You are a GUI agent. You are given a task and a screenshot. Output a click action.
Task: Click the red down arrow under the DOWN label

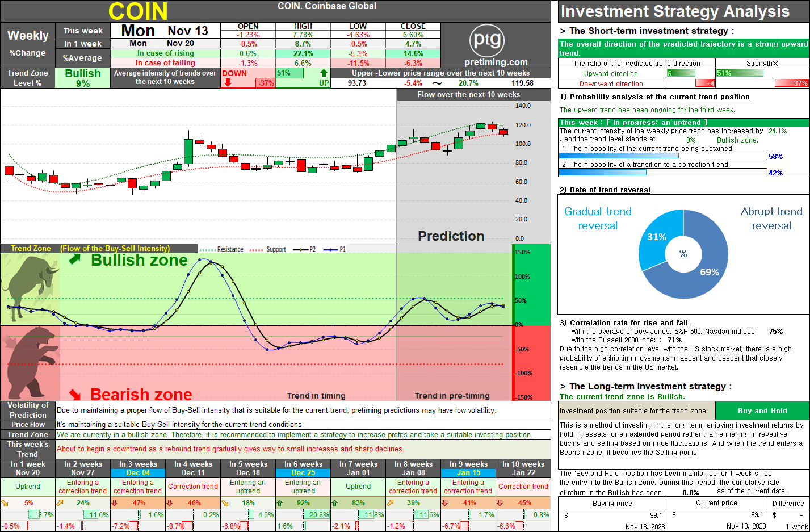(228, 82)
